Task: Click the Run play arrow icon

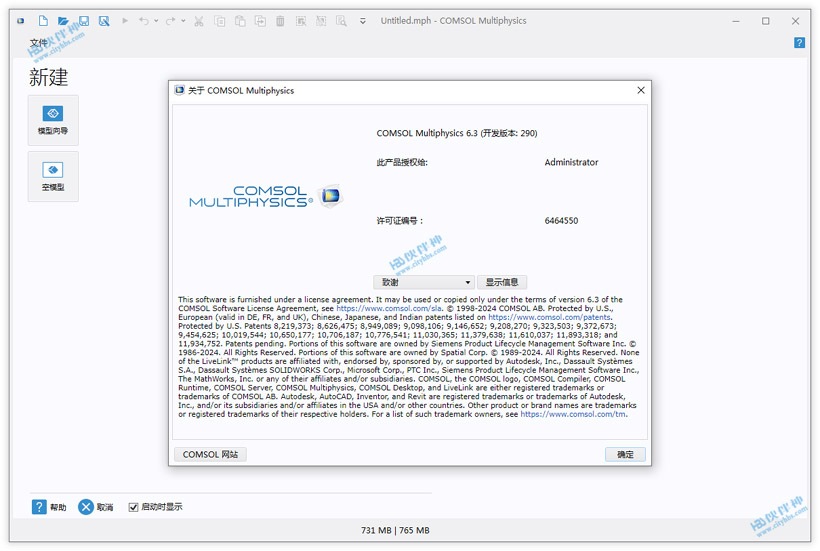Action: 125,21
